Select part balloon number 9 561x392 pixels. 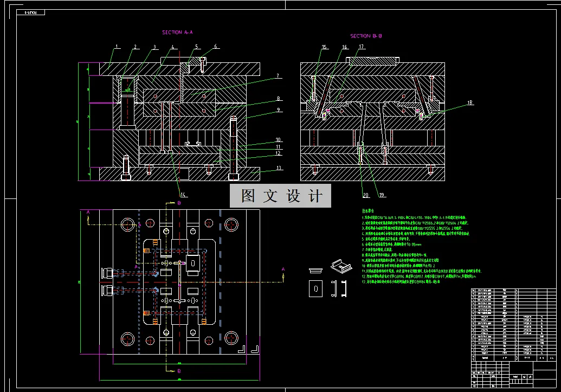[x=279, y=110]
